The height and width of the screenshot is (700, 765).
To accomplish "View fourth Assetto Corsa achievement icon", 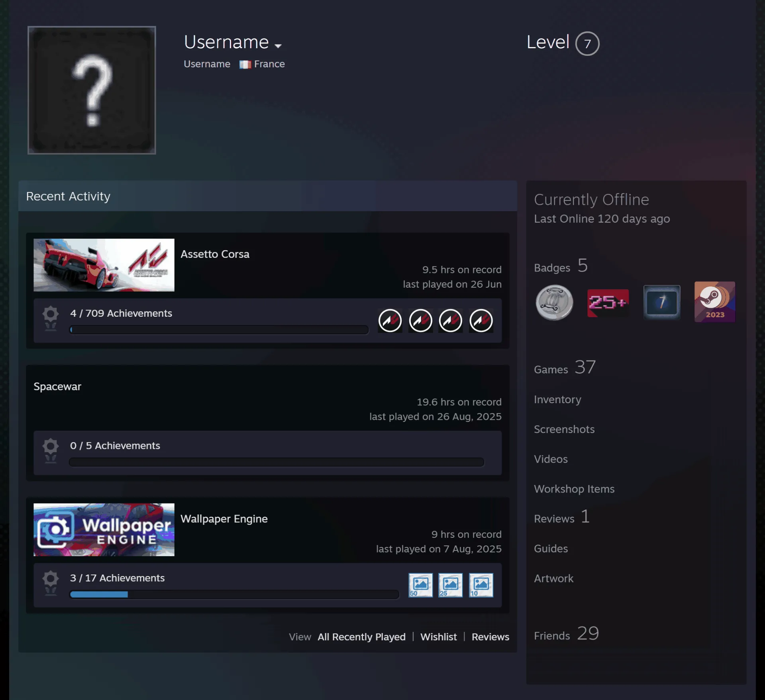I will pos(481,320).
